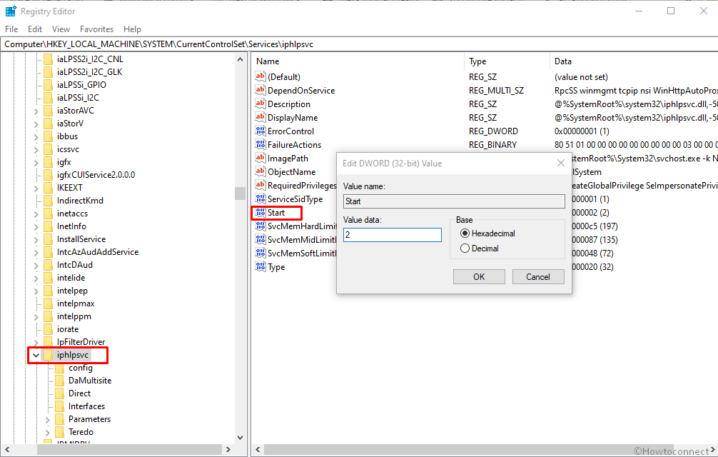Select the ErrorControl DWORD icon
The height and width of the screenshot is (457, 718).
pos(260,131)
